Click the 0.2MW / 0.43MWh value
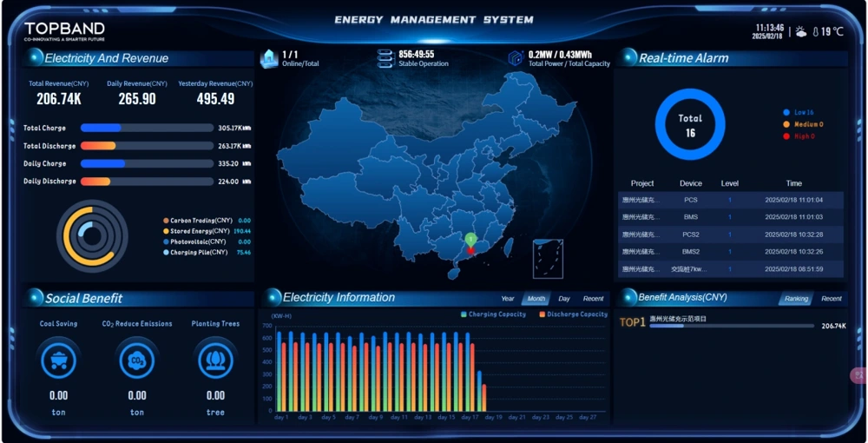The width and height of the screenshot is (868, 443). [x=560, y=54]
